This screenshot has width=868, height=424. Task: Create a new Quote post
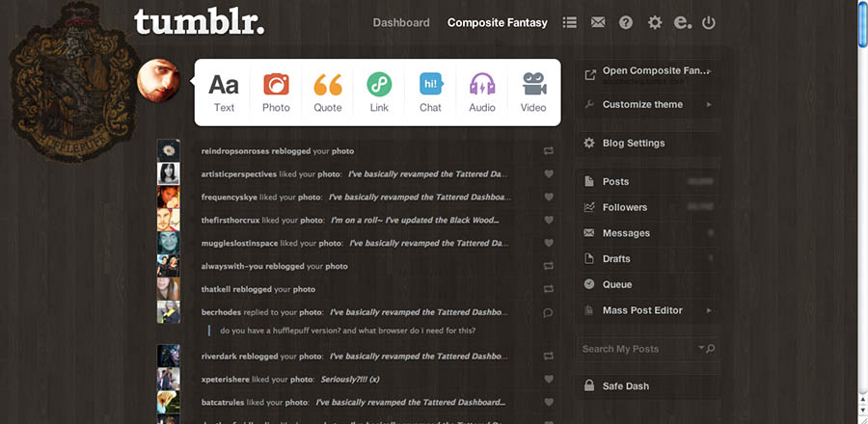(x=328, y=93)
